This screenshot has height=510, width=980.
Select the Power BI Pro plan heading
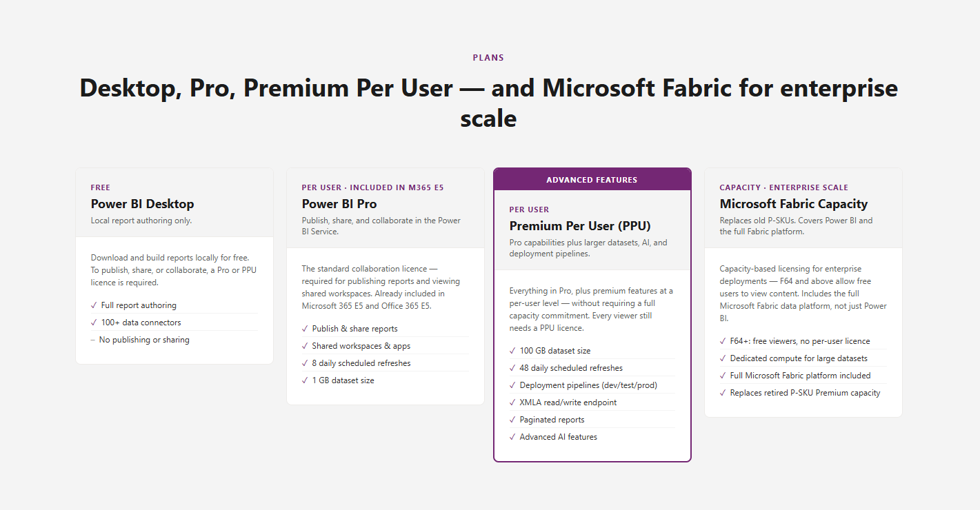[339, 204]
